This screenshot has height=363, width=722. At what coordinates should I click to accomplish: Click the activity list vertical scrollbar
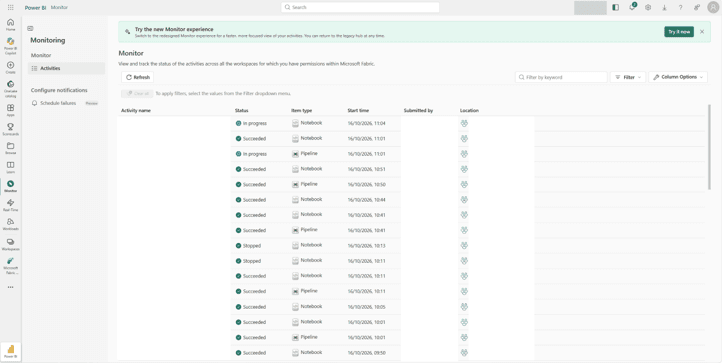point(709,147)
